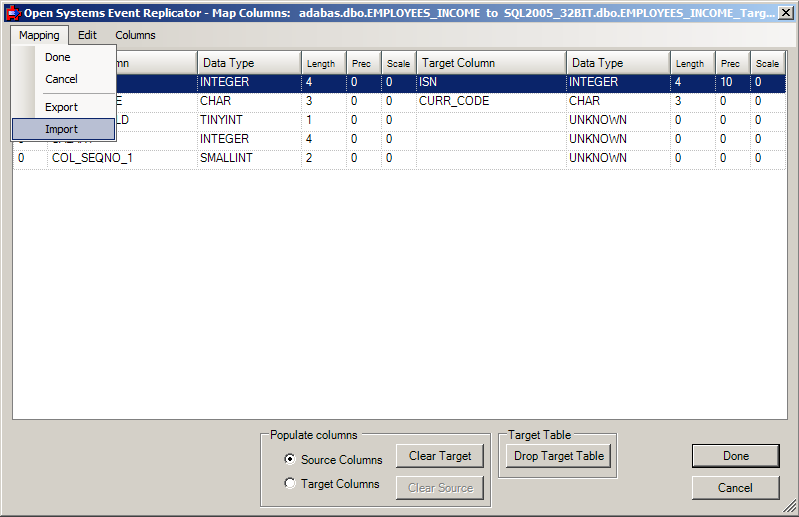Select the CURR_CODE target column cell
This screenshot has width=799, height=517.
pos(491,101)
